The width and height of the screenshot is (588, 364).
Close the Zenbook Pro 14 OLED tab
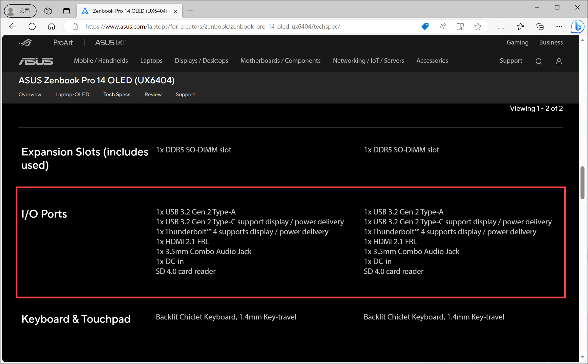175,11
